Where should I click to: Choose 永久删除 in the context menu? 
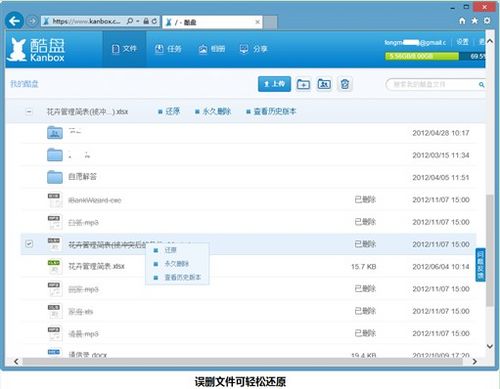(x=177, y=264)
